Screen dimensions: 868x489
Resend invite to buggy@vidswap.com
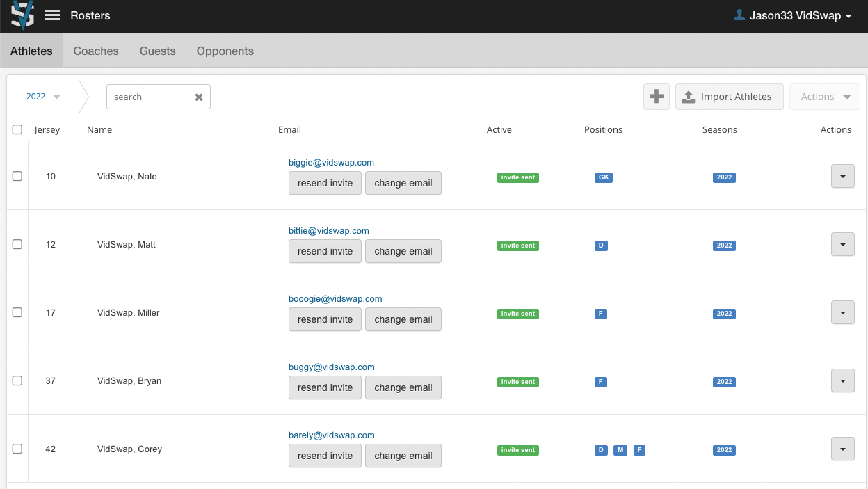point(325,387)
